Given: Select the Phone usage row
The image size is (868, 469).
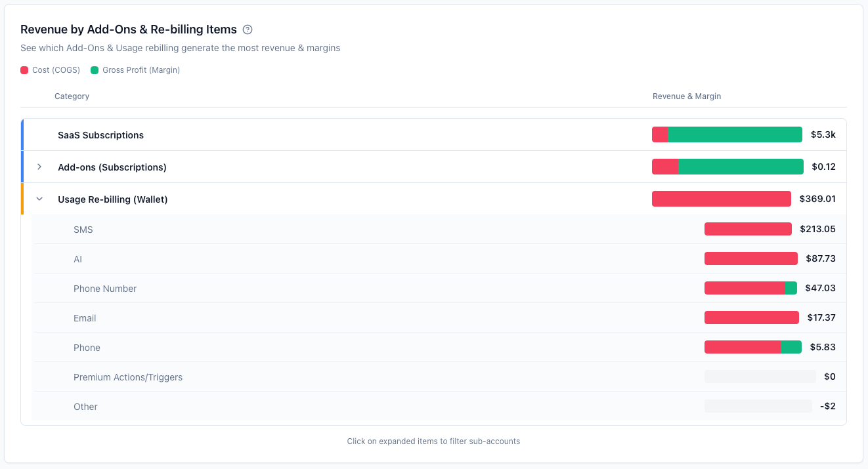Looking at the screenshot, I should tap(439, 347).
